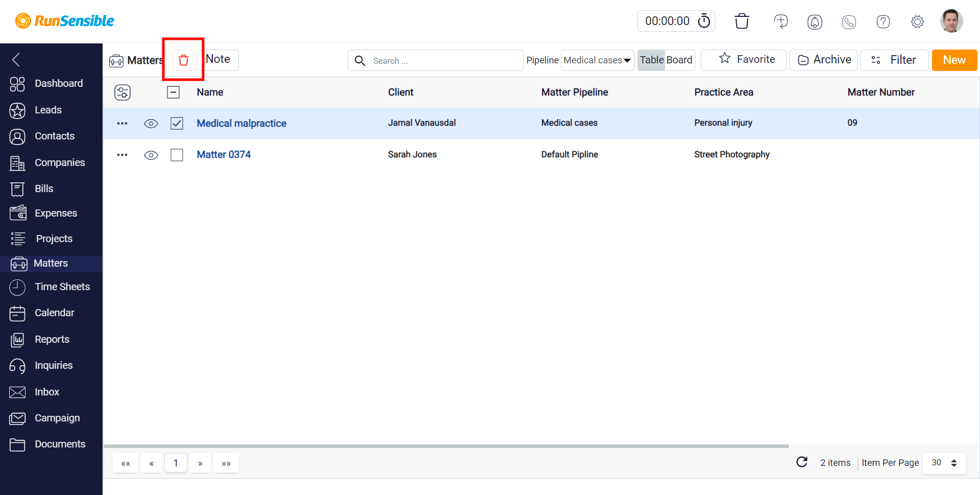The width and height of the screenshot is (980, 495).
Task: Select page 1 in pagination
Action: coord(176,463)
